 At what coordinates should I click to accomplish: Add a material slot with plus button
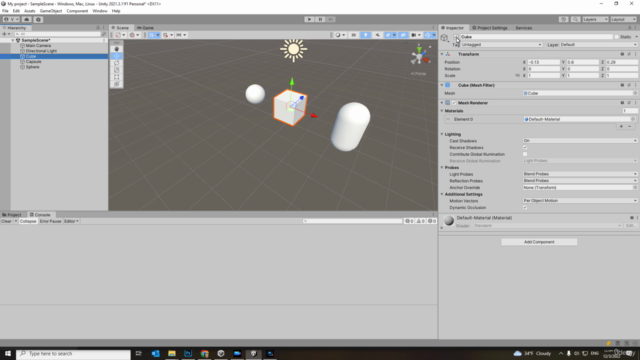tap(621, 127)
